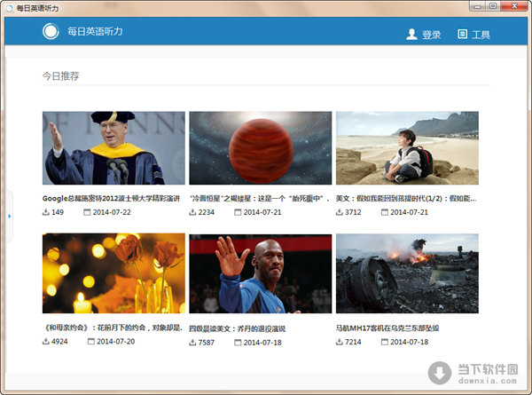The width and height of the screenshot is (532, 395).
Task: Click the download count 4924
Action: coord(59,342)
